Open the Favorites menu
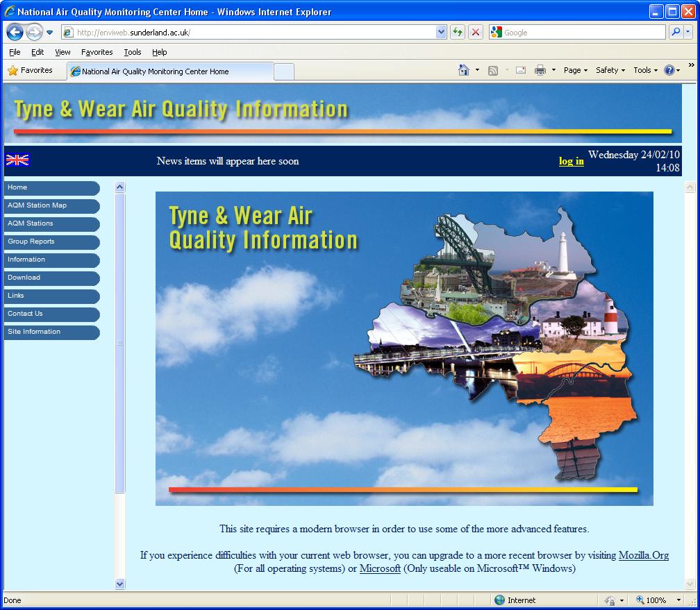The image size is (700, 610). pyautogui.click(x=97, y=52)
